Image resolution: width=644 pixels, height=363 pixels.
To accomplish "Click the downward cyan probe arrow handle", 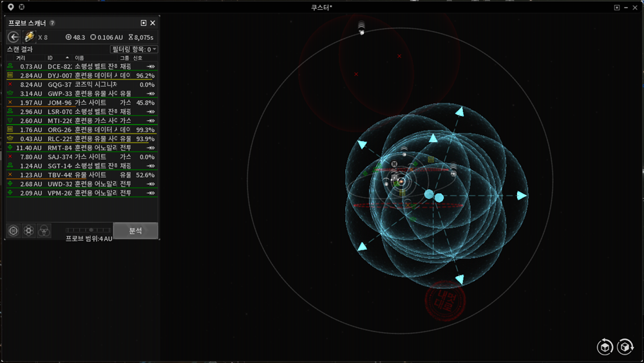I will (460, 279).
